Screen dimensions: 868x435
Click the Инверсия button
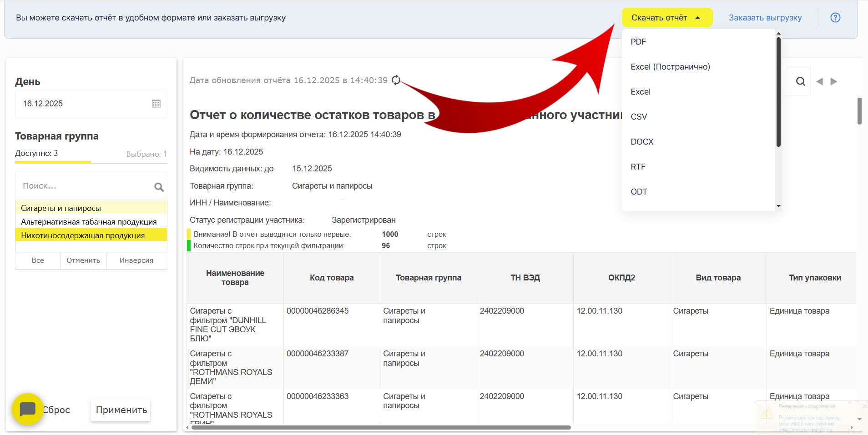click(x=136, y=260)
